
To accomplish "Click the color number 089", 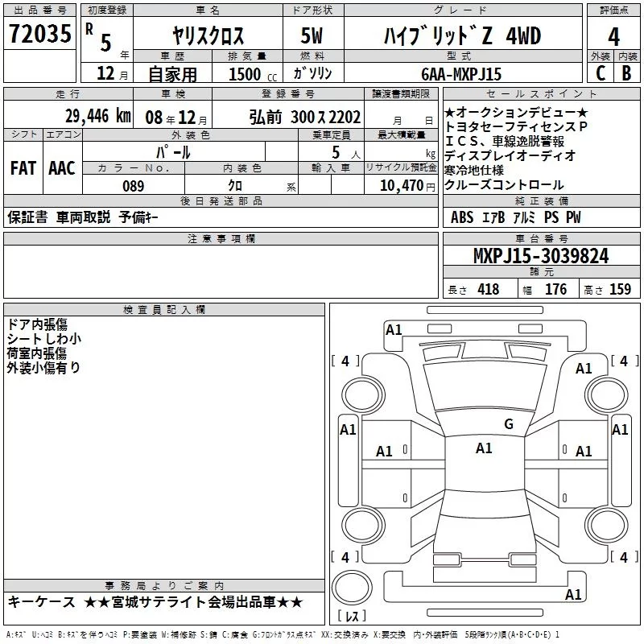I will pos(134,186).
